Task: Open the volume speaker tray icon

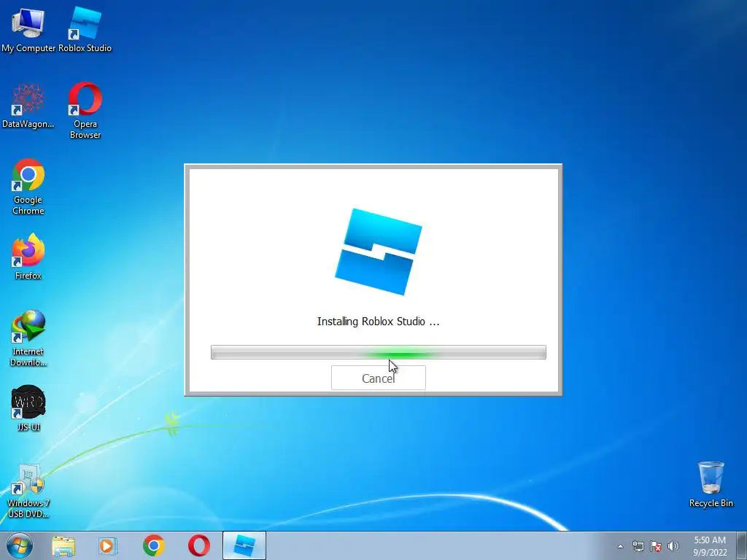Action: pyautogui.click(x=673, y=546)
